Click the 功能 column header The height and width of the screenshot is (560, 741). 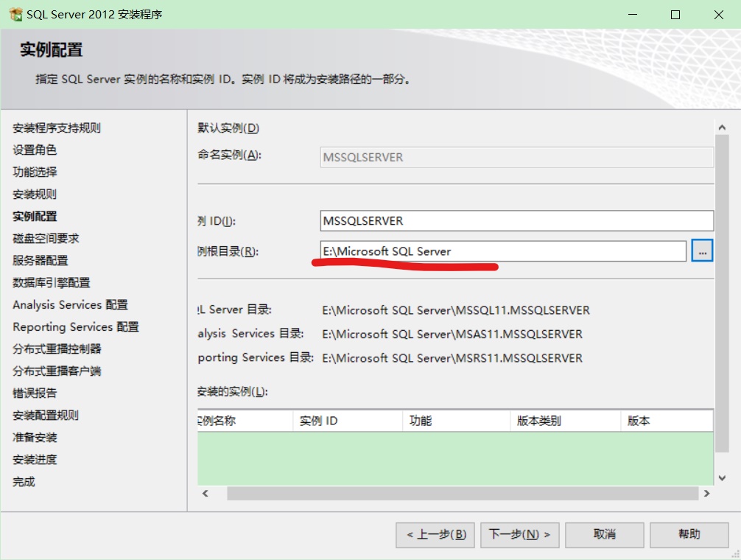pos(457,421)
